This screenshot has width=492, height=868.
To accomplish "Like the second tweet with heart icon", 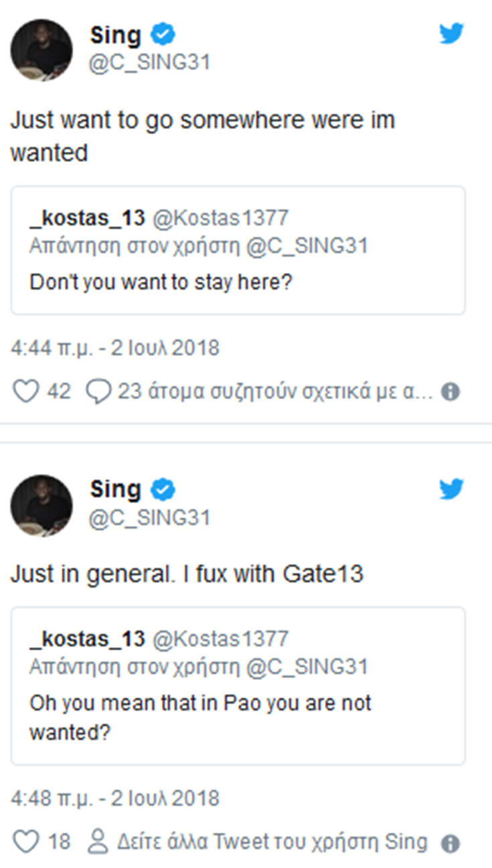I will pos(26,841).
